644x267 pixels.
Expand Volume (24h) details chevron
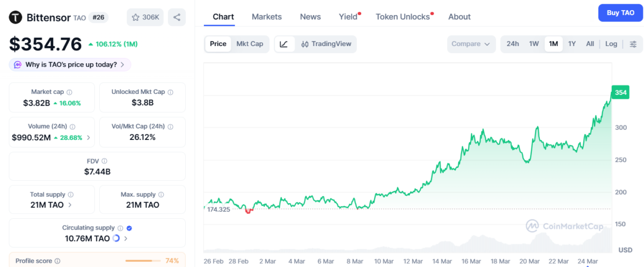tap(89, 138)
